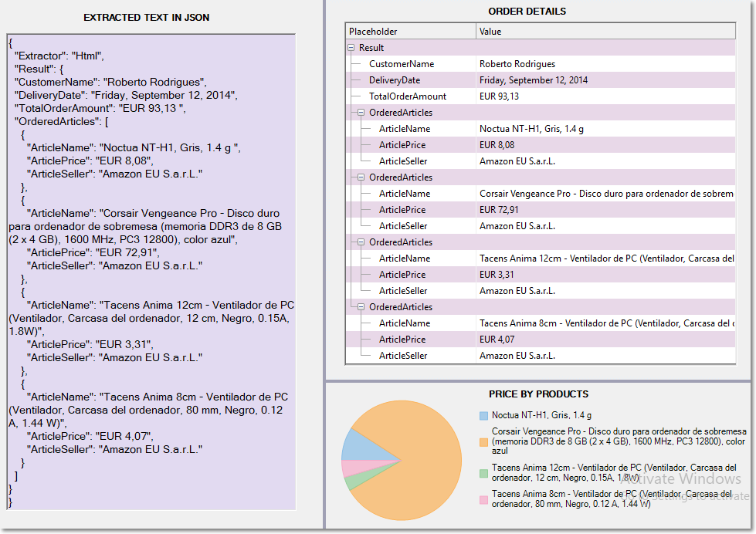Viewport: 756px width, 534px height.
Task: Collapse OrderedArticles group above Noctua NT-H1 article
Action: (361, 113)
